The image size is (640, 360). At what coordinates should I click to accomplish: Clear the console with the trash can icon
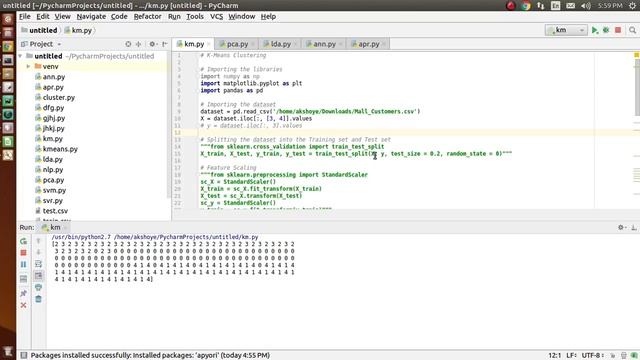coord(38,299)
